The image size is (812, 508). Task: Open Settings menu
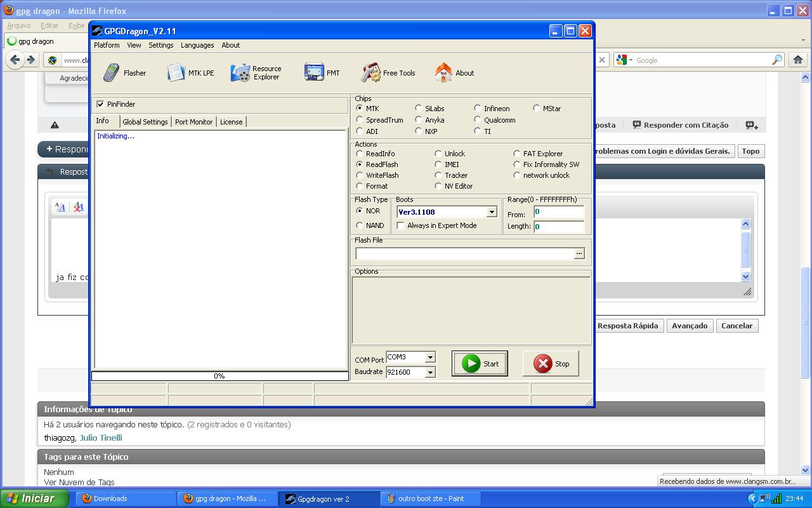coord(161,45)
